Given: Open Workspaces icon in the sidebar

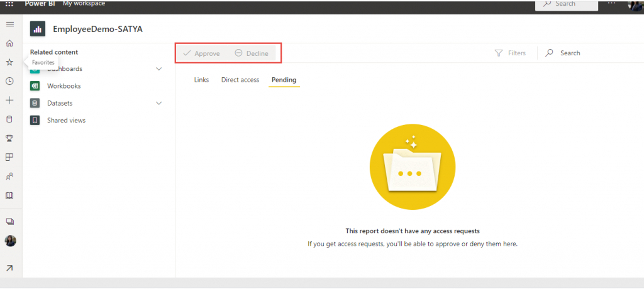Looking at the screenshot, I should [x=9, y=222].
